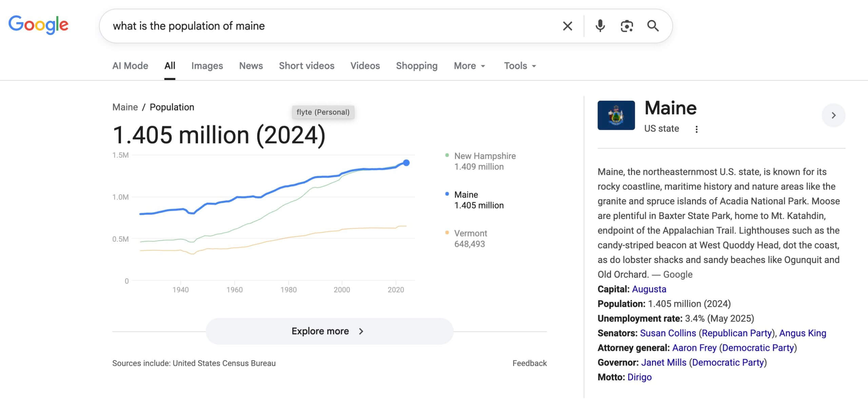Click the 1.5M y-axis label
This screenshot has height=400, width=868.
tap(120, 155)
